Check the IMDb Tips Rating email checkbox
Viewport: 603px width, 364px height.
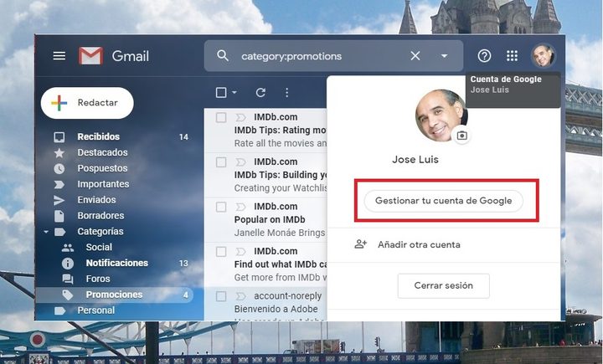pos(221,117)
